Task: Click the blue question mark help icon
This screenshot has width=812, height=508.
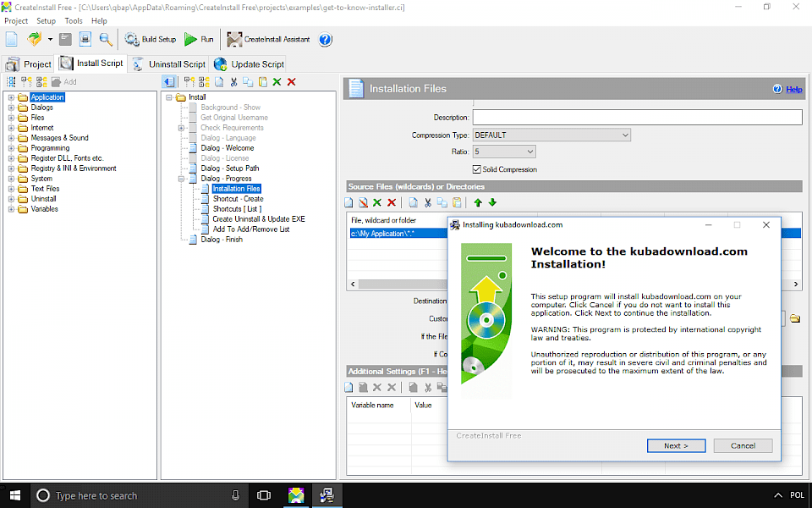Action: coord(325,40)
